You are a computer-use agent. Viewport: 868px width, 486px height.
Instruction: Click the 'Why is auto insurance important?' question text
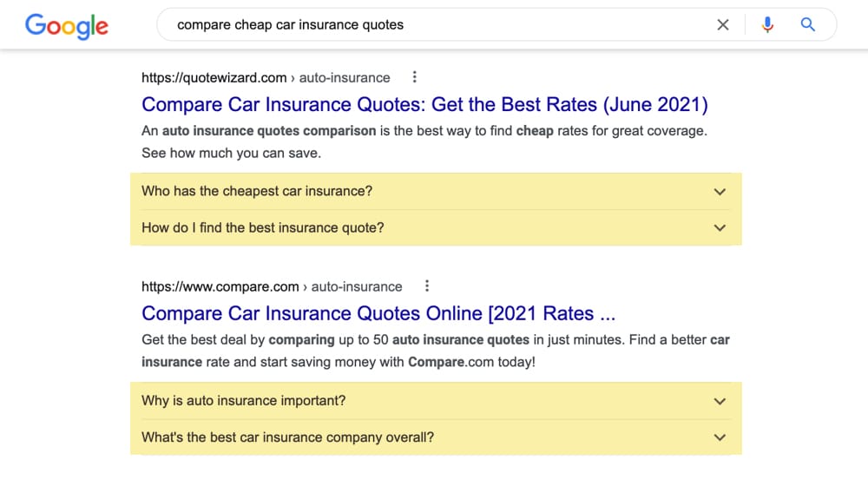[244, 400]
